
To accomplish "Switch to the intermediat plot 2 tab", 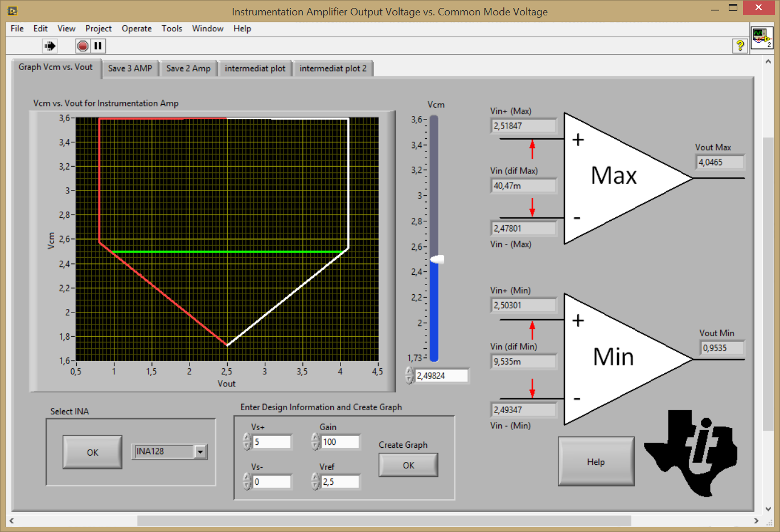I will [333, 68].
